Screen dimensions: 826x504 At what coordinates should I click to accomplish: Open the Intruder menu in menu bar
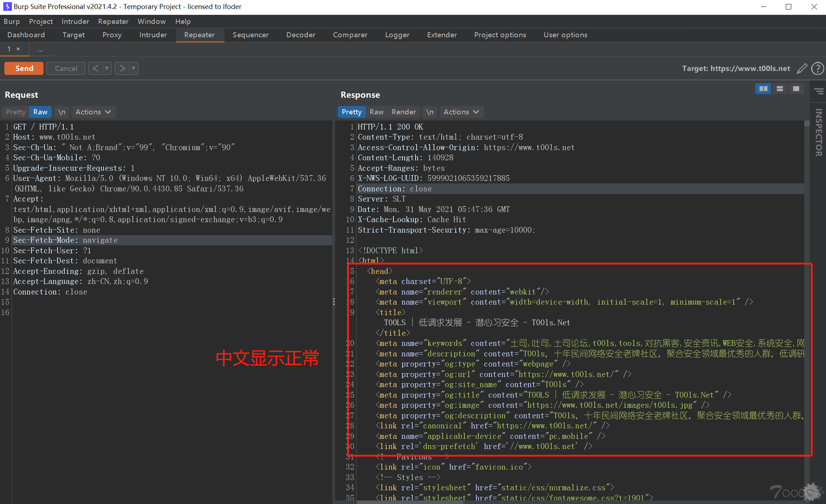tap(75, 21)
